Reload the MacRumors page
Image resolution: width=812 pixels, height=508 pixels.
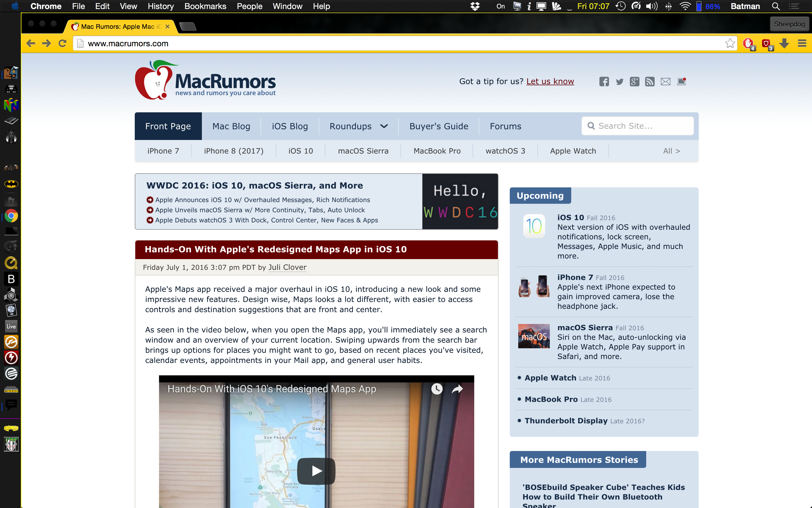[x=62, y=43]
